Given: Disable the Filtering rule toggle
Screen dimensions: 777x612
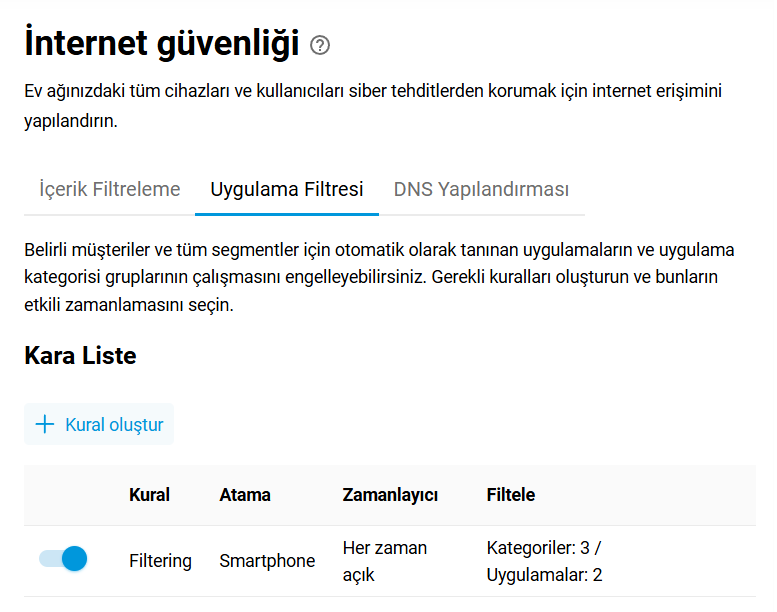Looking at the screenshot, I should pos(63,559).
